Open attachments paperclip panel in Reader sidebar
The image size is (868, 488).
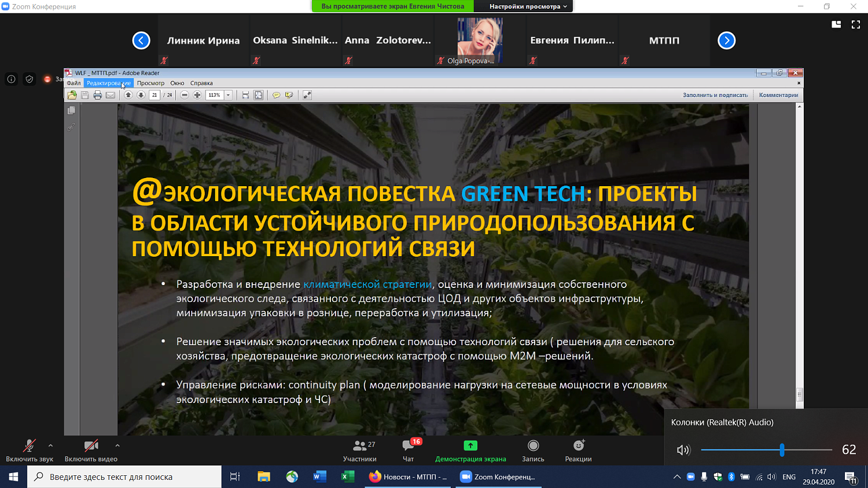point(71,127)
